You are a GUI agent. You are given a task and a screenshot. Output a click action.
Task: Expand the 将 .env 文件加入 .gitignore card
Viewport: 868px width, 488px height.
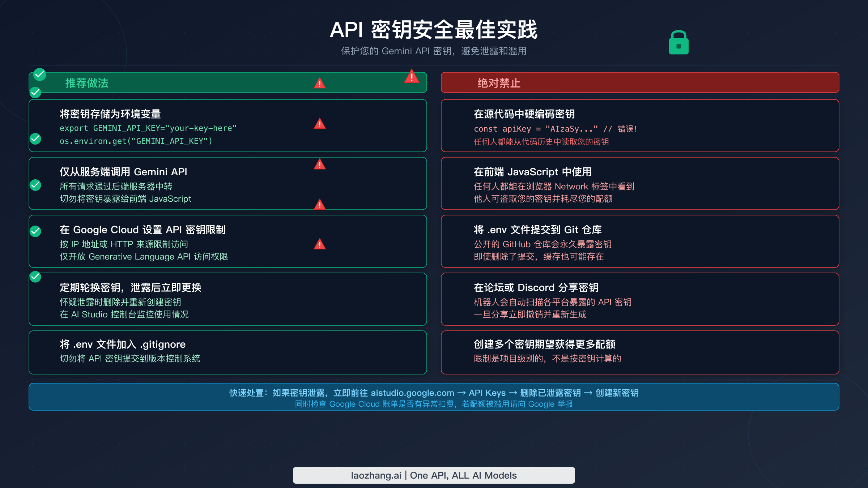(227, 352)
